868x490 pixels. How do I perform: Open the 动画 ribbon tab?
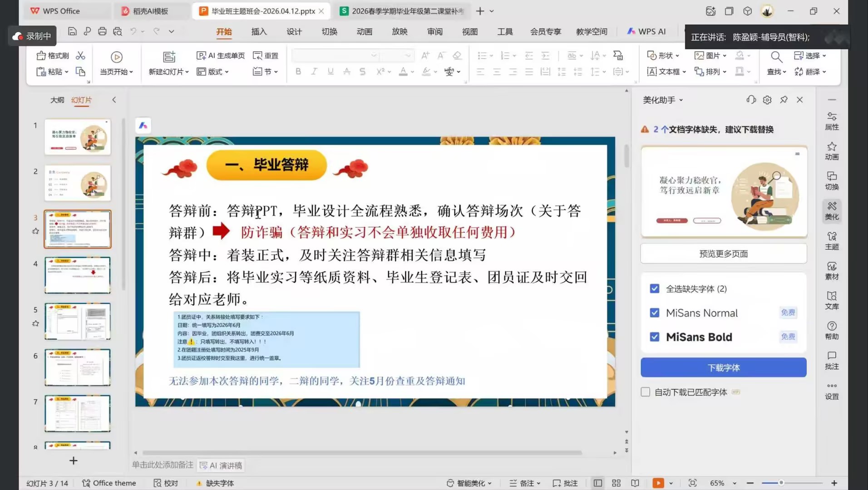click(364, 31)
